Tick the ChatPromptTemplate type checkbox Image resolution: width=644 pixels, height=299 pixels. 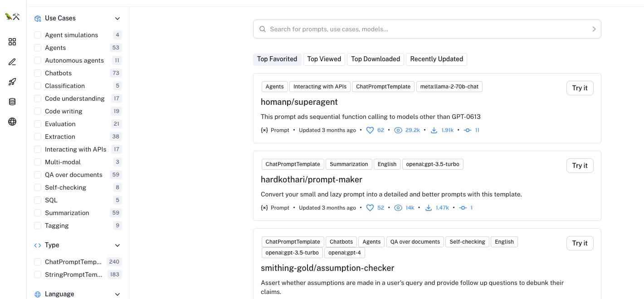[38, 262]
